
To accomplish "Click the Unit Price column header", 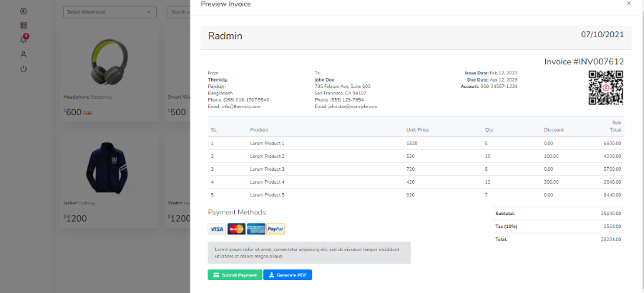I will pos(418,129).
